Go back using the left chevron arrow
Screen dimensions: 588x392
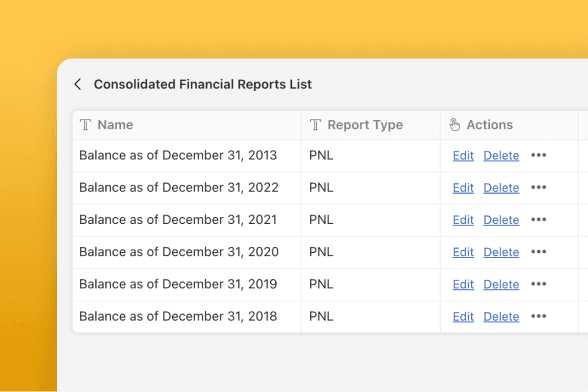[x=78, y=84]
